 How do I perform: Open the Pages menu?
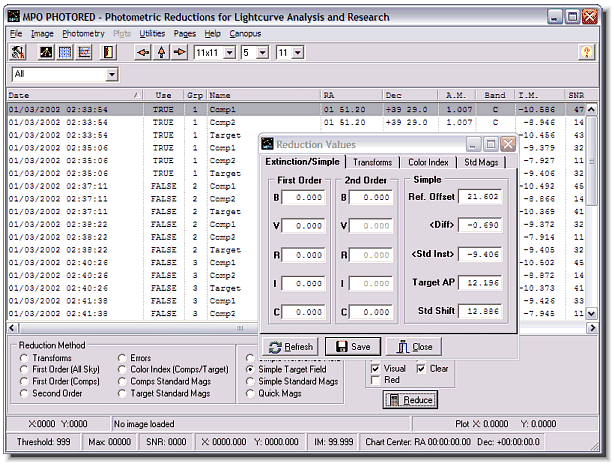coord(184,34)
